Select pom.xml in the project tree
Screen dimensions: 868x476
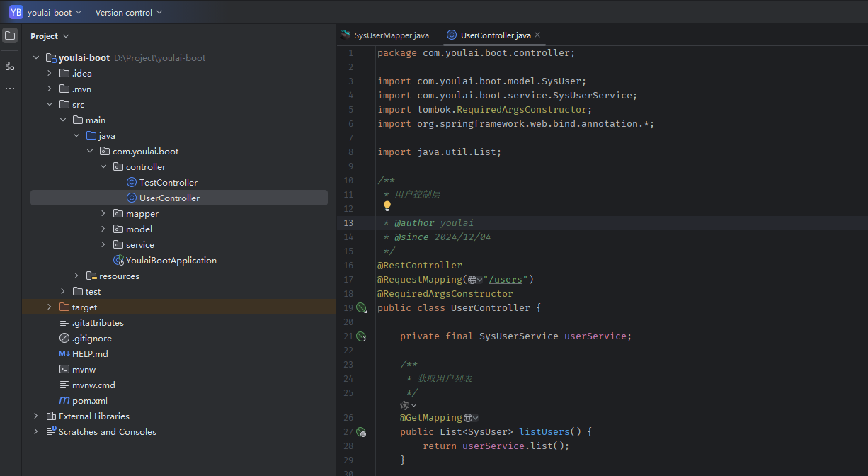89,401
